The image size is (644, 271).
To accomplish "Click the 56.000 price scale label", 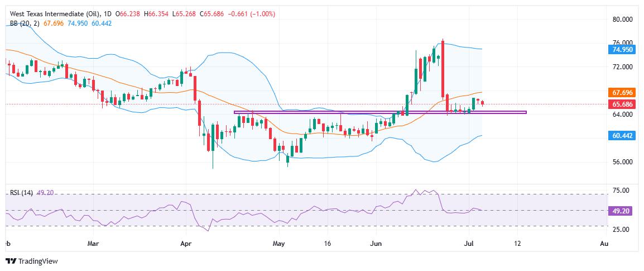I will (622, 162).
